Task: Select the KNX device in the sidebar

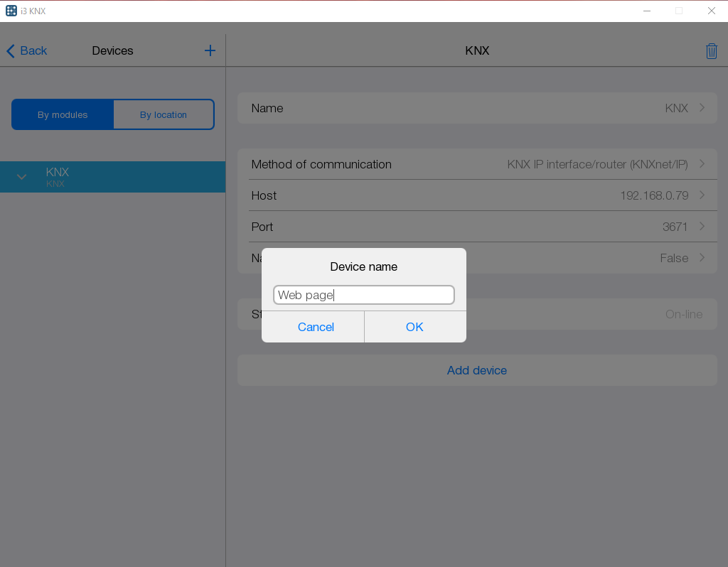Action: (x=114, y=177)
